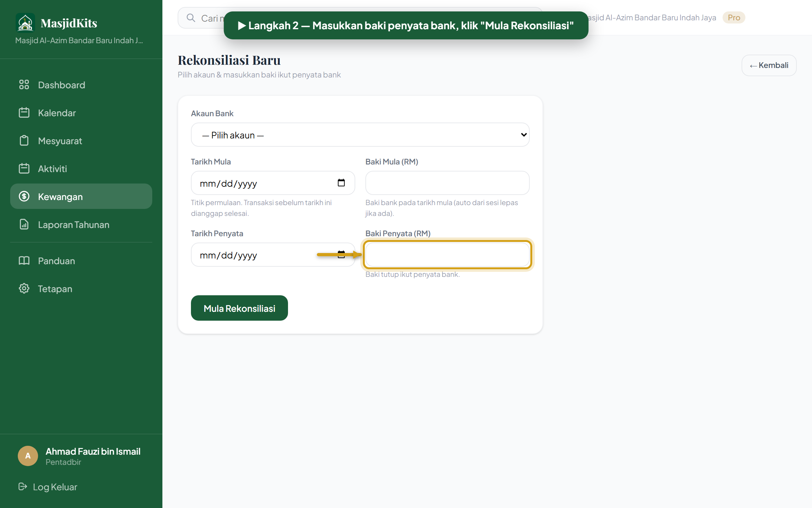
Task: Click Log Keluar to sign out
Action: (x=48, y=486)
